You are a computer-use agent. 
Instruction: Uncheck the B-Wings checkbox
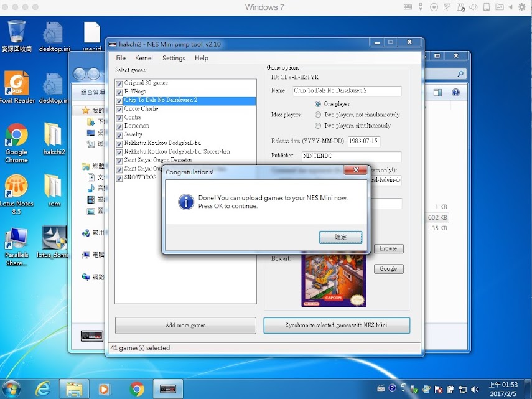point(119,92)
